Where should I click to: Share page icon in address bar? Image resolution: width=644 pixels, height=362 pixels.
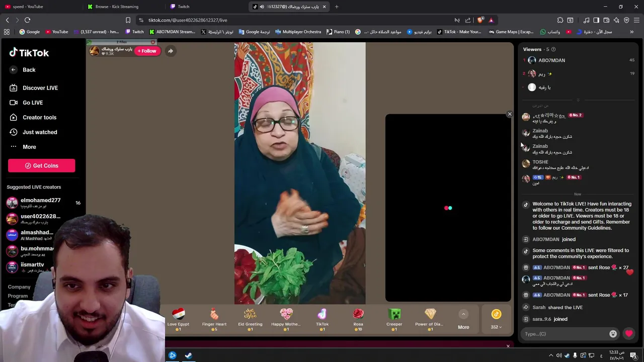(468, 20)
